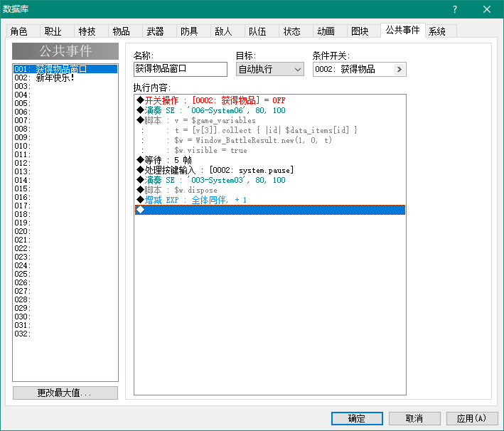Click the 取消 button
This screenshot has width=504, height=431.
(414, 418)
